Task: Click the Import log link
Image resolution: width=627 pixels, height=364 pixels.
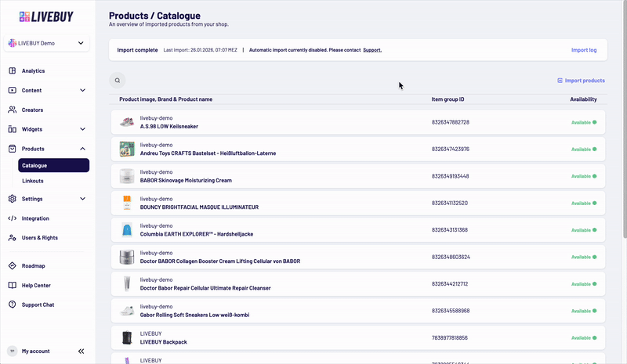Action: (x=584, y=50)
